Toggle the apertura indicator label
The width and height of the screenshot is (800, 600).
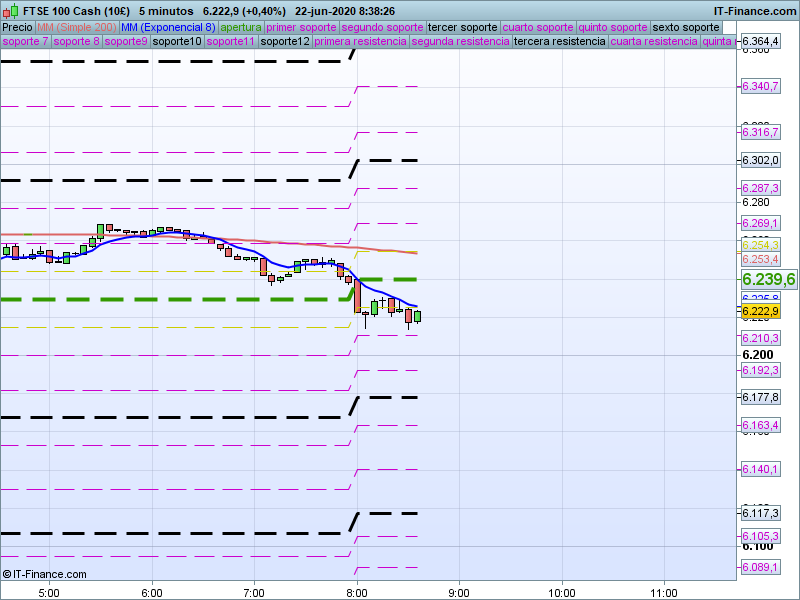(241, 27)
